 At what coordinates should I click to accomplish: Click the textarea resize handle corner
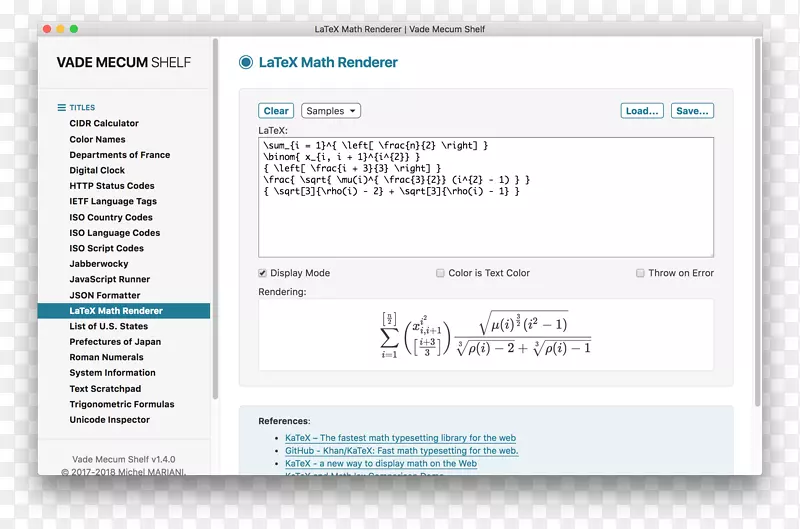tap(710, 254)
